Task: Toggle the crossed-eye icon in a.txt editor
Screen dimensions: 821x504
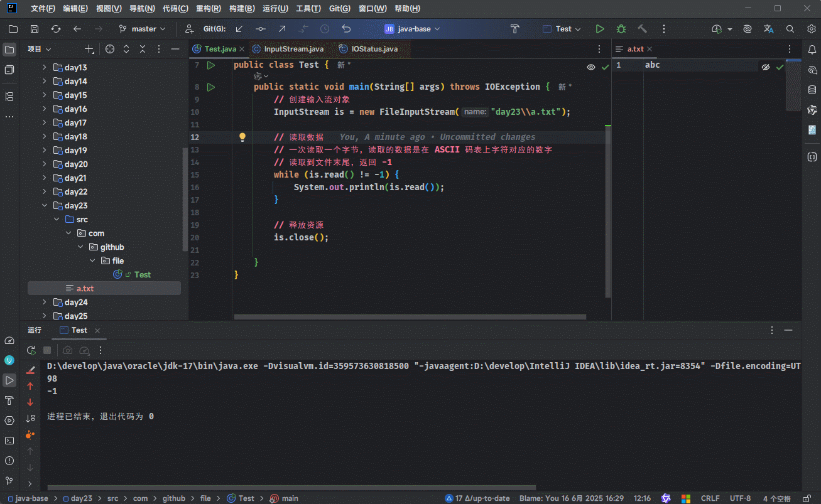Action: pos(766,67)
